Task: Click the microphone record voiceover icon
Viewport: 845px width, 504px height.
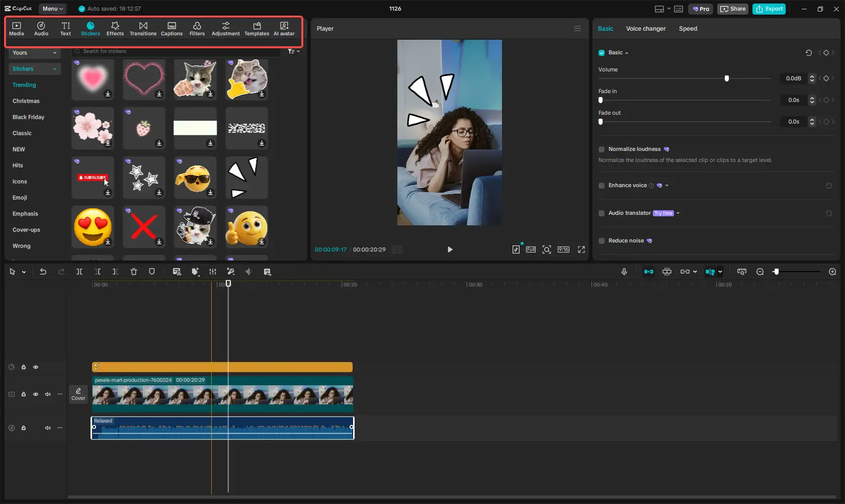Action: 624,272
